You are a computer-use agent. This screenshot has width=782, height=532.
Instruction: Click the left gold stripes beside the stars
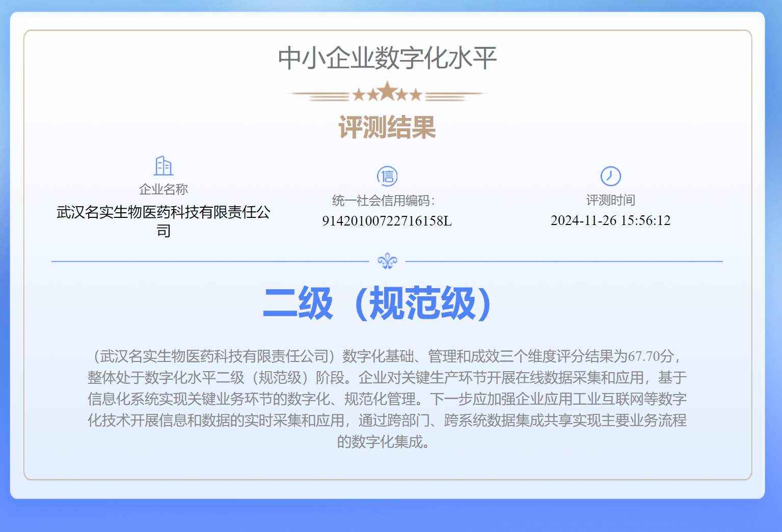[321, 95]
